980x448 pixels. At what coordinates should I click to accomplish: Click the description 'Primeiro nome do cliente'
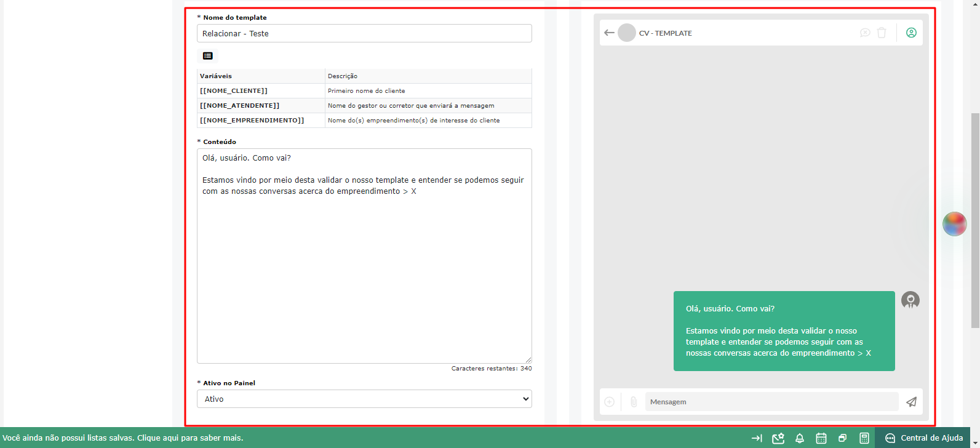pyautogui.click(x=367, y=90)
